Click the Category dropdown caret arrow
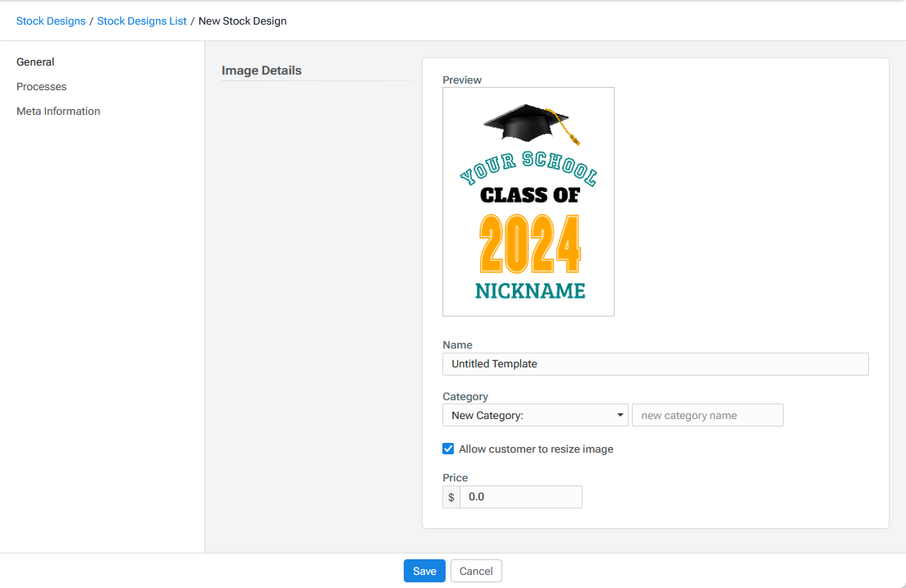The height and width of the screenshot is (588, 906). (620, 415)
